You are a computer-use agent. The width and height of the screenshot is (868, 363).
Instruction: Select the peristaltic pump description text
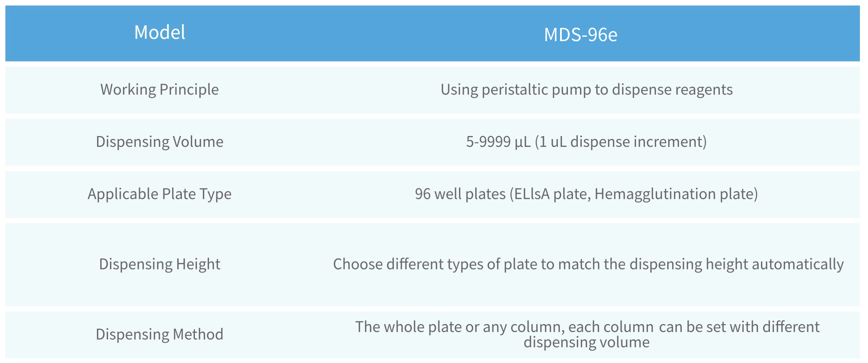point(587,90)
